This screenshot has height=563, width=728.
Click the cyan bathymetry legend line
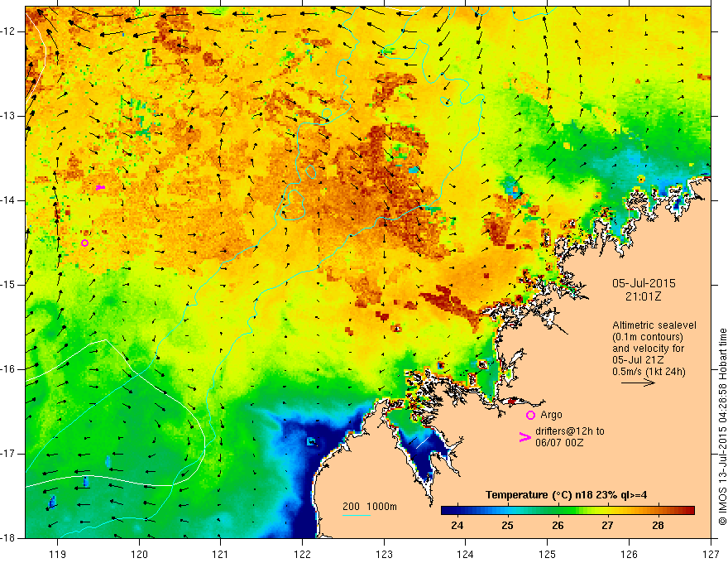[356, 515]
